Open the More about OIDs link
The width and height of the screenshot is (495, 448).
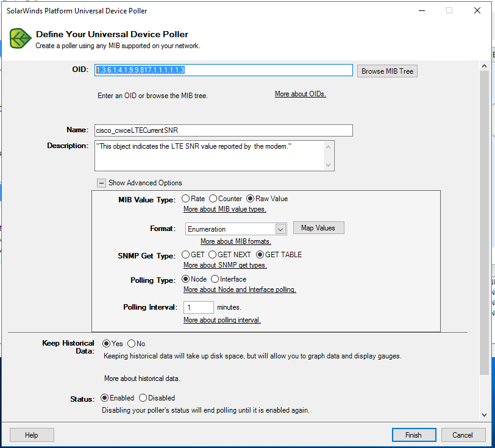300,94
